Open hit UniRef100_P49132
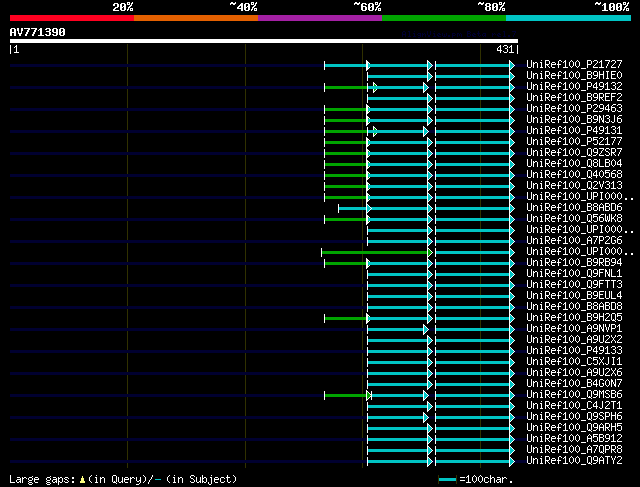640x487 pixels. coord(574,87)
